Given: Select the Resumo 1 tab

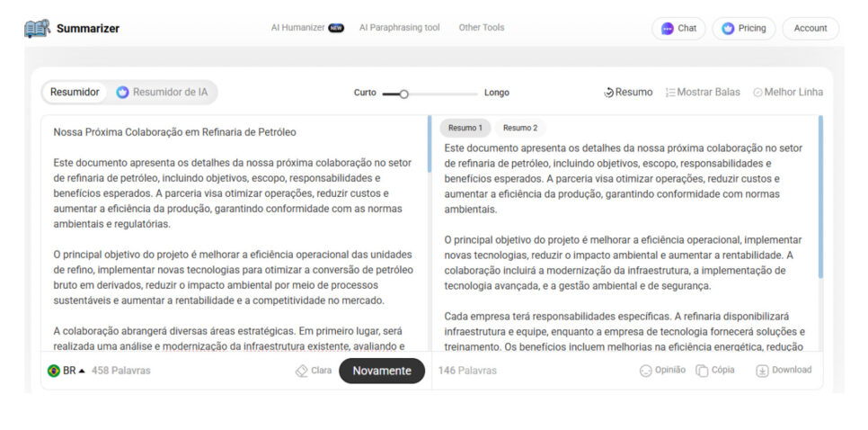Looking at the screenshot, I should pos(465,128).
